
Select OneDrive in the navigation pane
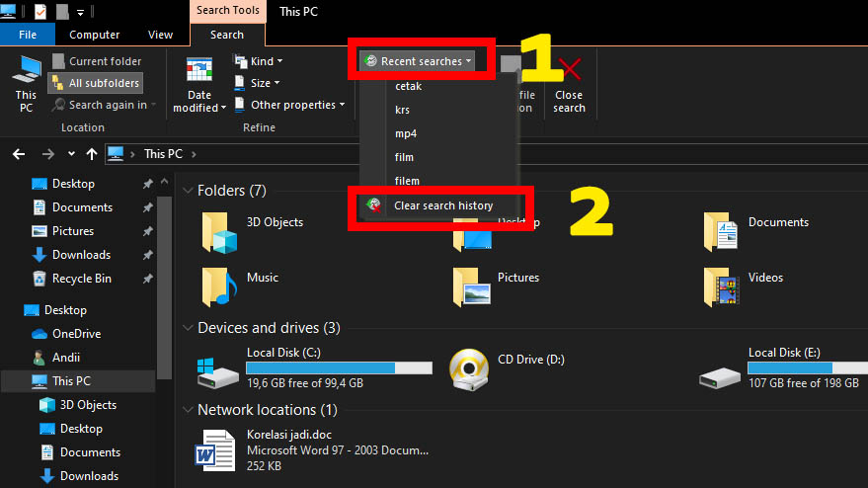pos(76,334)
